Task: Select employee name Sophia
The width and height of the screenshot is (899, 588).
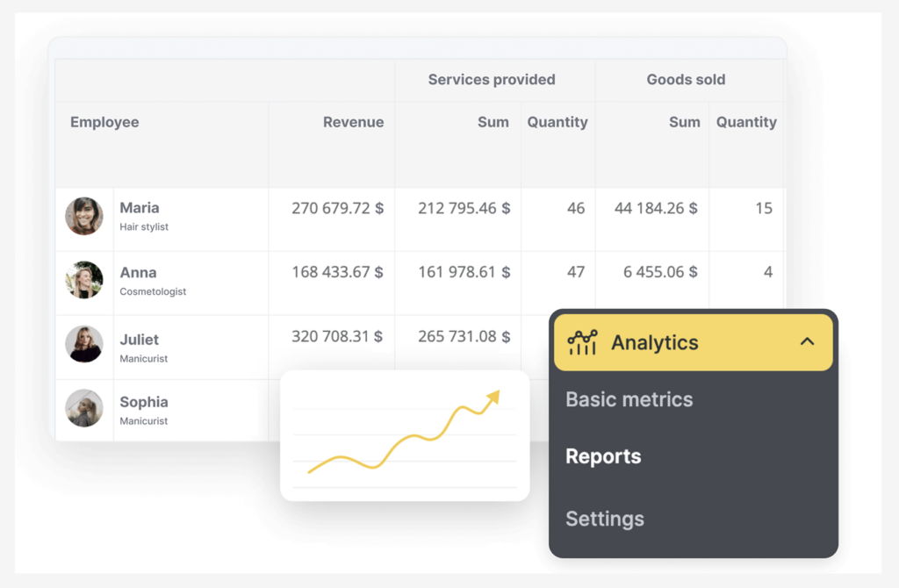Action: point(144,402)
